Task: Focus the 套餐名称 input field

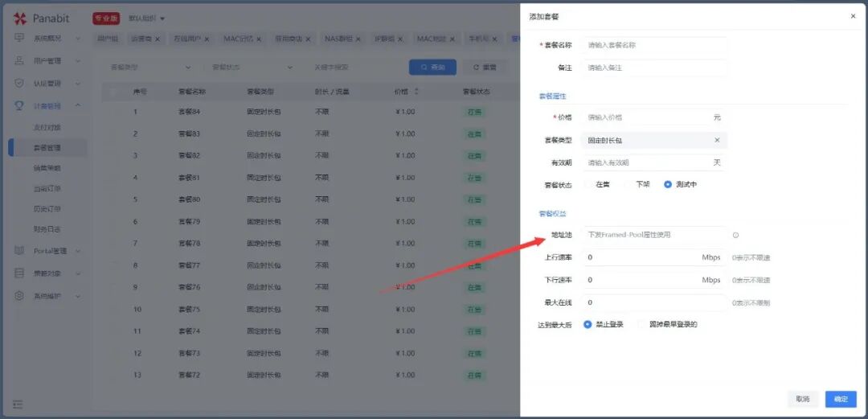Action: click(654, 45)
